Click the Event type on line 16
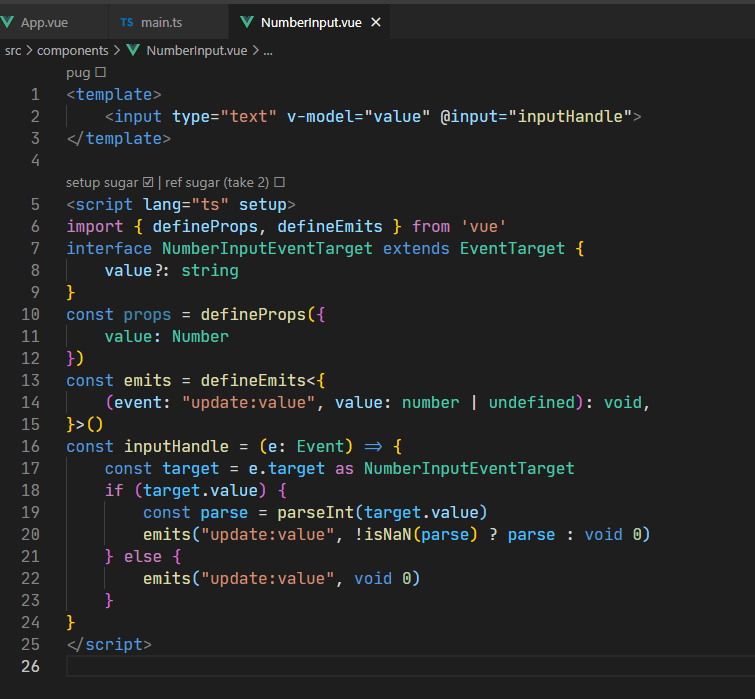The image size is (755, 699). coord(320,446)
